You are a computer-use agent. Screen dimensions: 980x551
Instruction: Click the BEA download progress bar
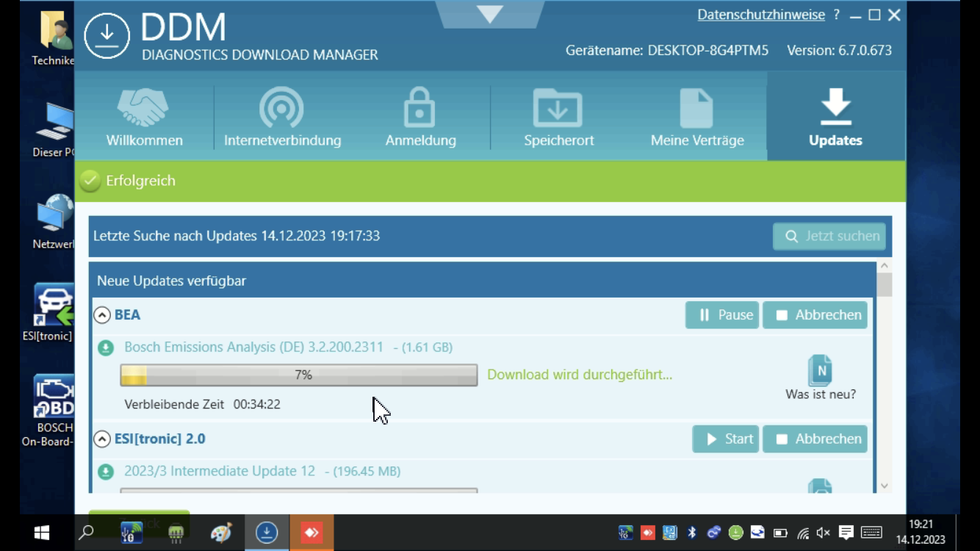pyautogui.click(x=299, y=375)
